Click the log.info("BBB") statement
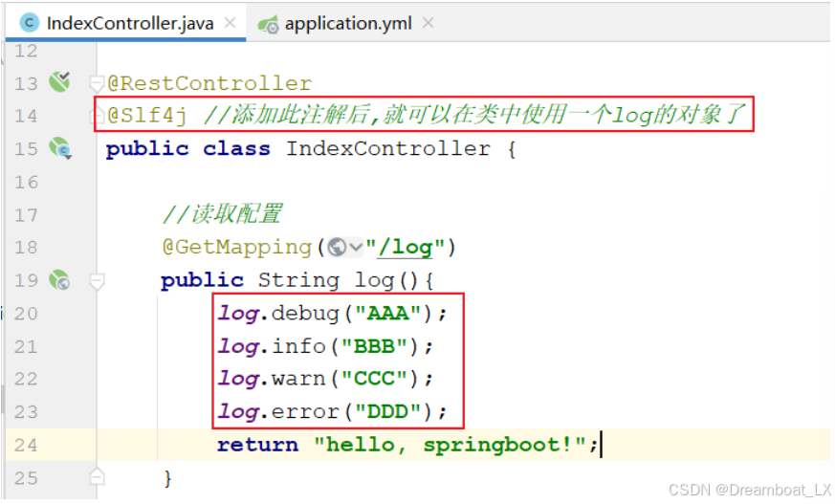 325,346
